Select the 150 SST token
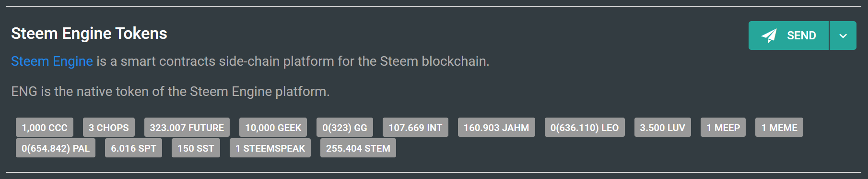868x179 pixels. [x=196, y=148]
